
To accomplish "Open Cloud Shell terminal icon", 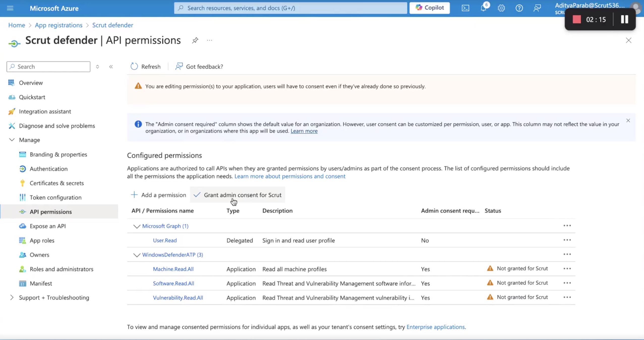I will coord(465,8).
